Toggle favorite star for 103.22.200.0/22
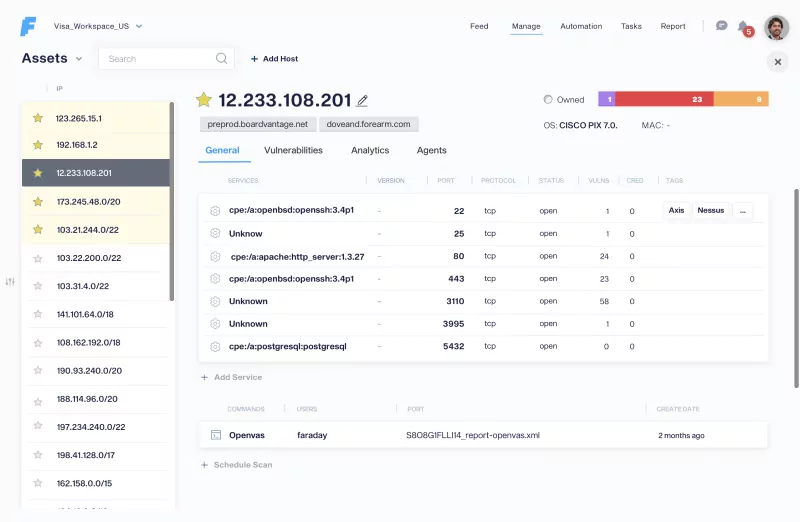 click(x=38, y=258)
